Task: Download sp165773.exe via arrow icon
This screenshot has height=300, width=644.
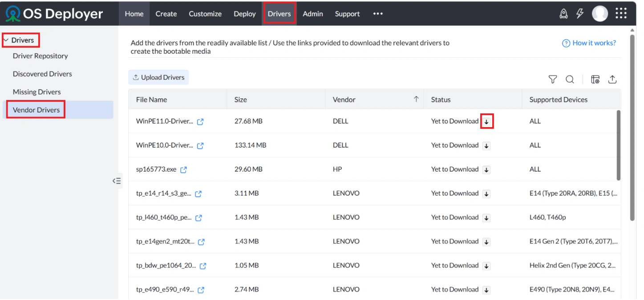Action: pos(487,170)
